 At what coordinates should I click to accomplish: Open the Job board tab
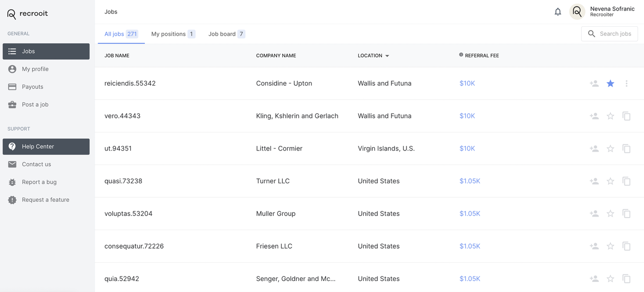226,34
